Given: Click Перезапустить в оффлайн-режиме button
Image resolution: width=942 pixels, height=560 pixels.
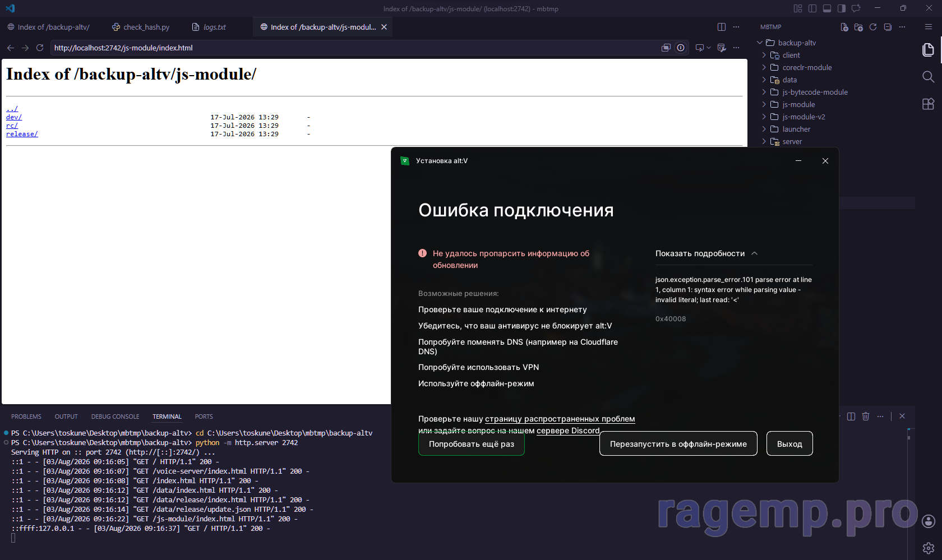Looking at the screenshot, I should tap(678, 444).
